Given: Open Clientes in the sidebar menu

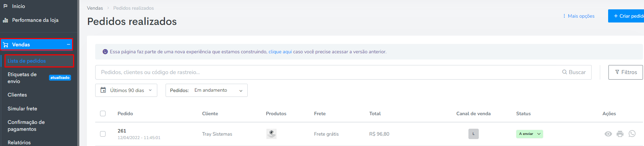Looking at the screenshot, I should [x=17, y=95].
